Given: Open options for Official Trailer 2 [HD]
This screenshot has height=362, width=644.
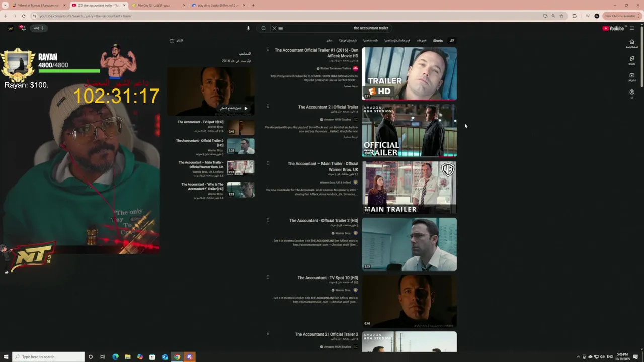Looking at the screenshot, I should [268, 220].
